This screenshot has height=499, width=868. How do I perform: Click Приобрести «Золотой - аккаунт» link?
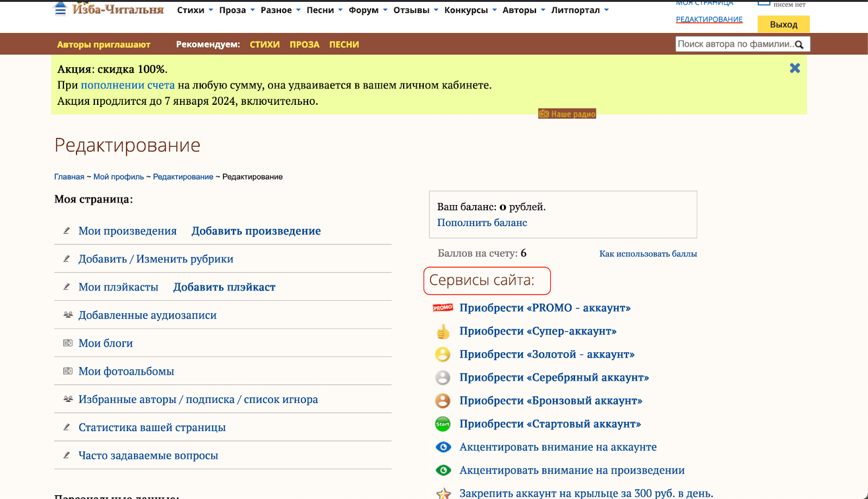[x=547, y=355]
